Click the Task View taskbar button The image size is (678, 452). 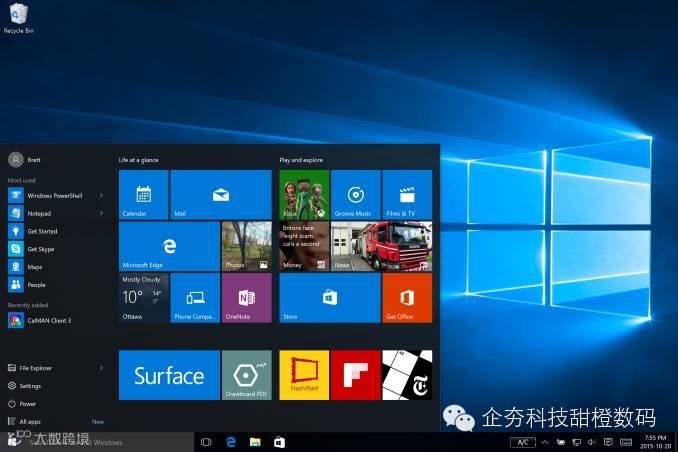(x=206, y=442)
